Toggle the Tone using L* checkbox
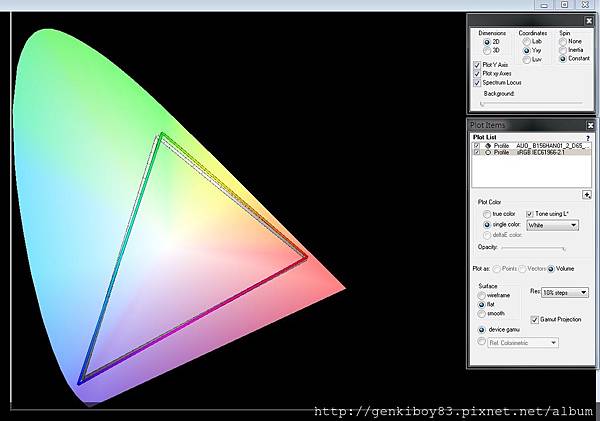Image resolution: width=600 pixels, height=421 pixels. pyautogui.click(x=530, y=214)
